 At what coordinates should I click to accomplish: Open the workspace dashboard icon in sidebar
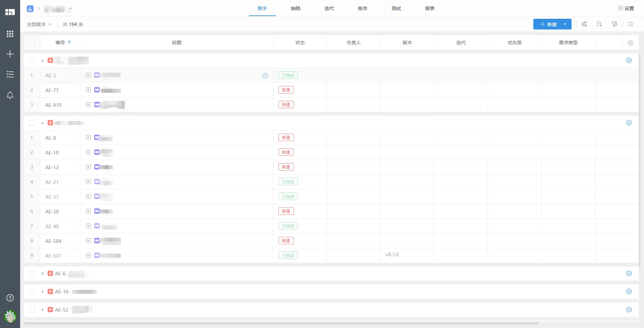coord(10,12)
